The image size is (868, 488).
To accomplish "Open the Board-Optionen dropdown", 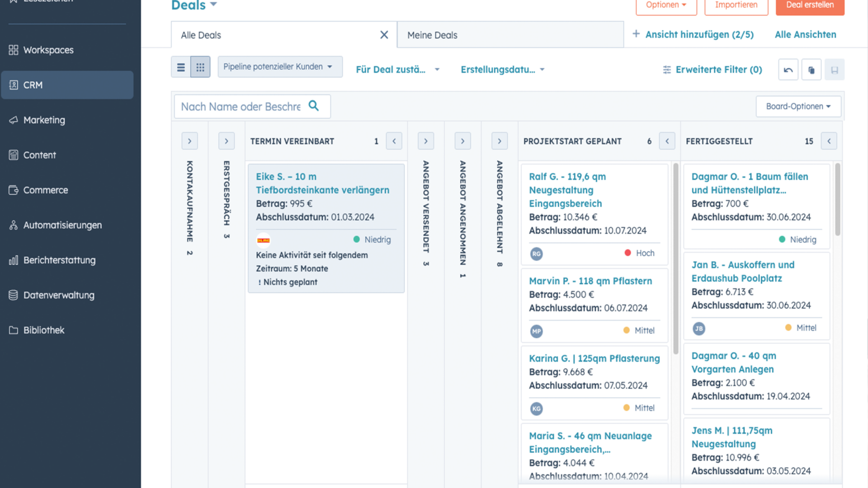I will (x=798, y=106).
